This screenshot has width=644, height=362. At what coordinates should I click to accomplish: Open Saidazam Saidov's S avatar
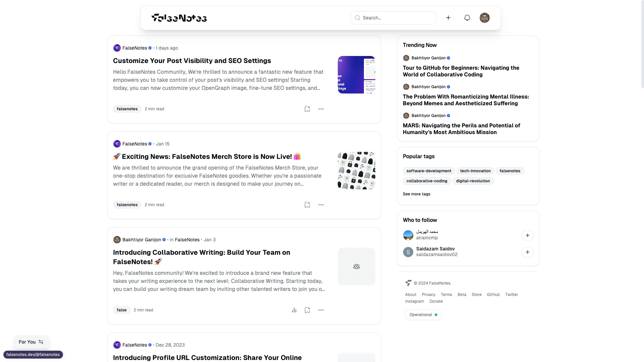[408, 252]
